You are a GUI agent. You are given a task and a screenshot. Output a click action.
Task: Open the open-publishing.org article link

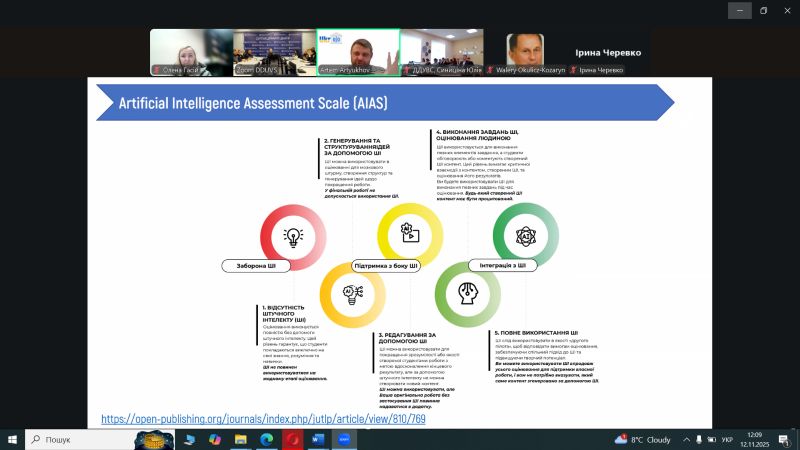[x=263, y=418]
